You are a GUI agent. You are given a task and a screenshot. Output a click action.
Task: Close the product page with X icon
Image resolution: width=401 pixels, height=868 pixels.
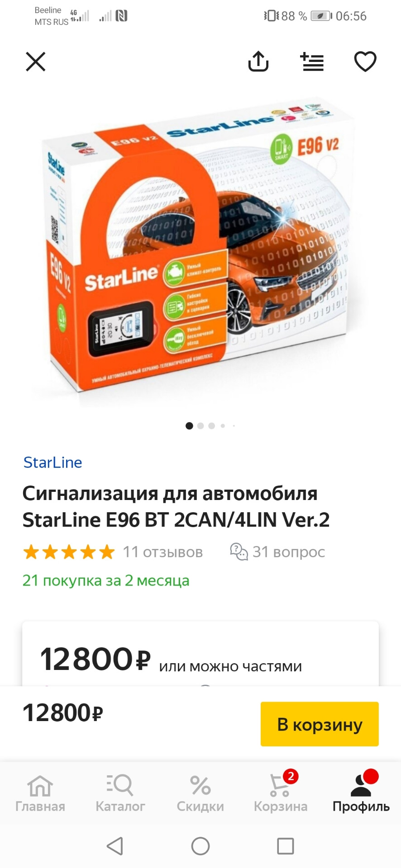coord(36,61)
